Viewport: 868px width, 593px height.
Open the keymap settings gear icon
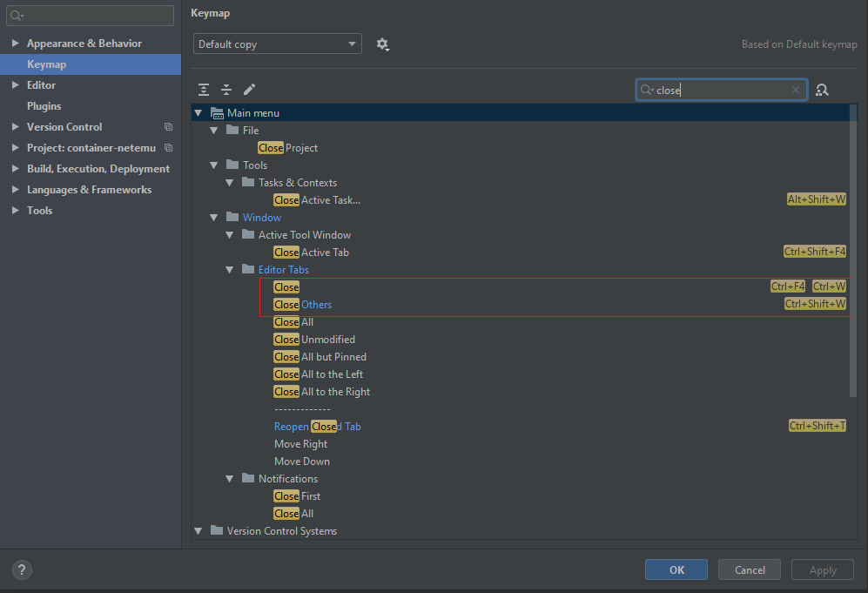click(x=383, y=44)
